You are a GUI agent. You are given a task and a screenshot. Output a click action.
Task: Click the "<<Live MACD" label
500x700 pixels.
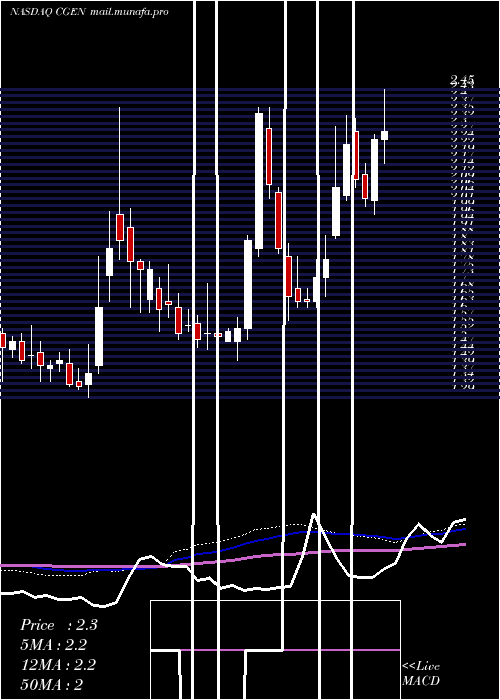click(x=421, y=674)
